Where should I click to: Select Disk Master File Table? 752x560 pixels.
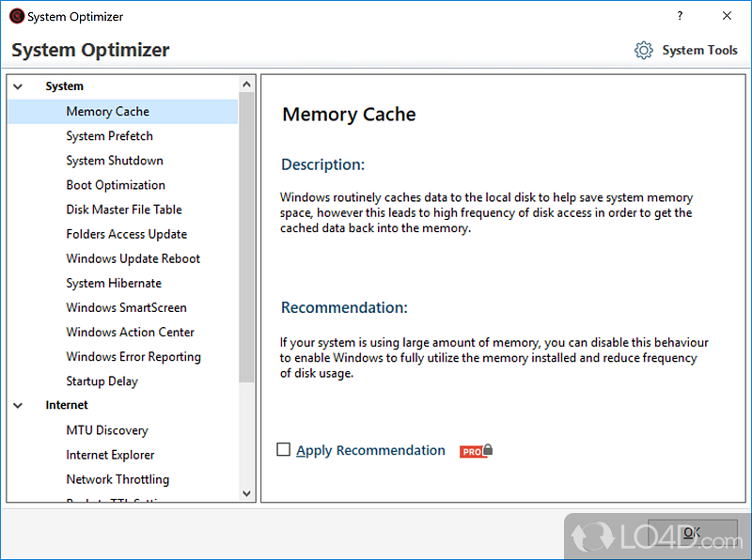click(x=124, y=210)
